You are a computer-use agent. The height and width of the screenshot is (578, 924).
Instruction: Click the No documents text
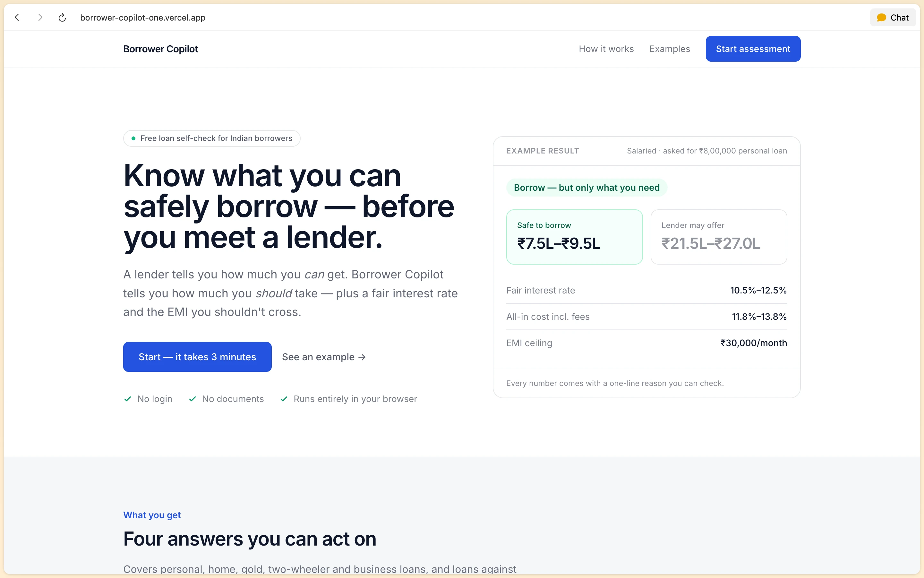(x=233, y=399)
